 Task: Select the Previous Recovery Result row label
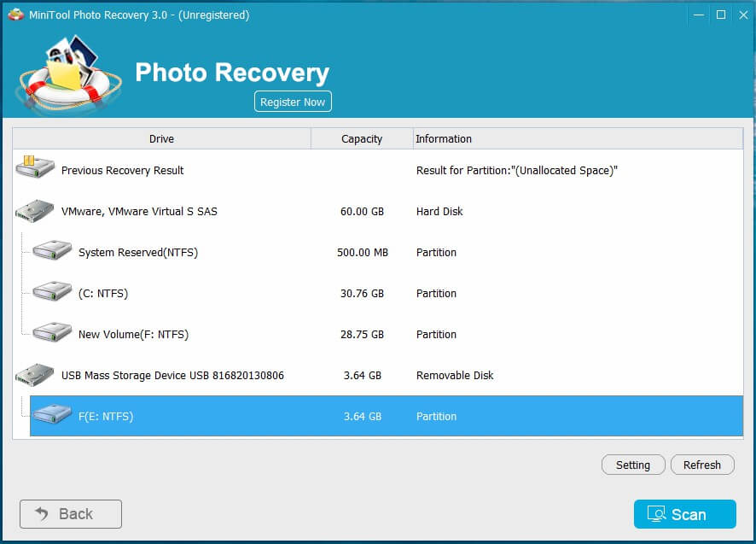(123, 171)
